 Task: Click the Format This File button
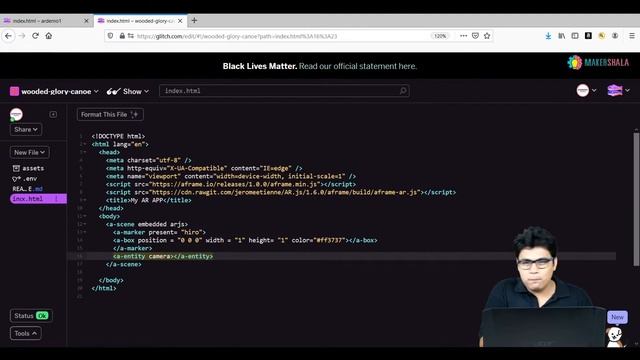pos(110,115)
